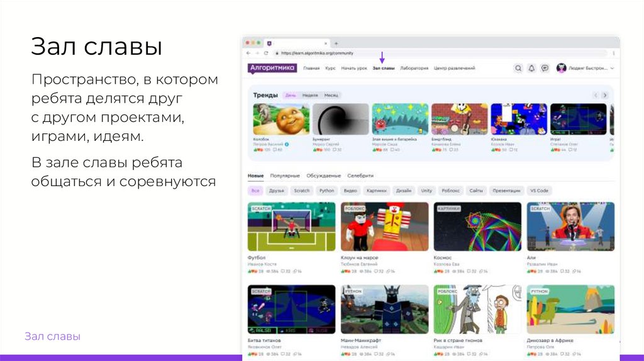Filter by the Дизайн chip
The image size is (644, 361).
point(404,191)
